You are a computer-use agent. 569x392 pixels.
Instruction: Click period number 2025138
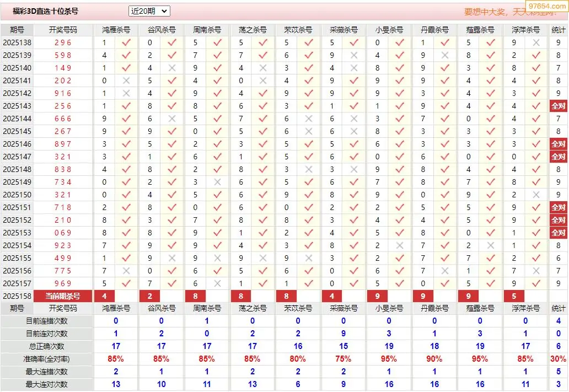tap(17, 42)
